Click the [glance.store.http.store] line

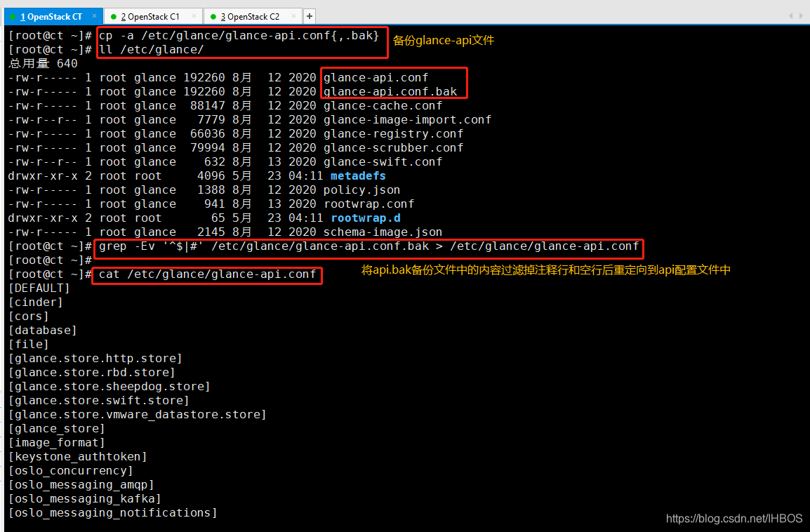95,358
